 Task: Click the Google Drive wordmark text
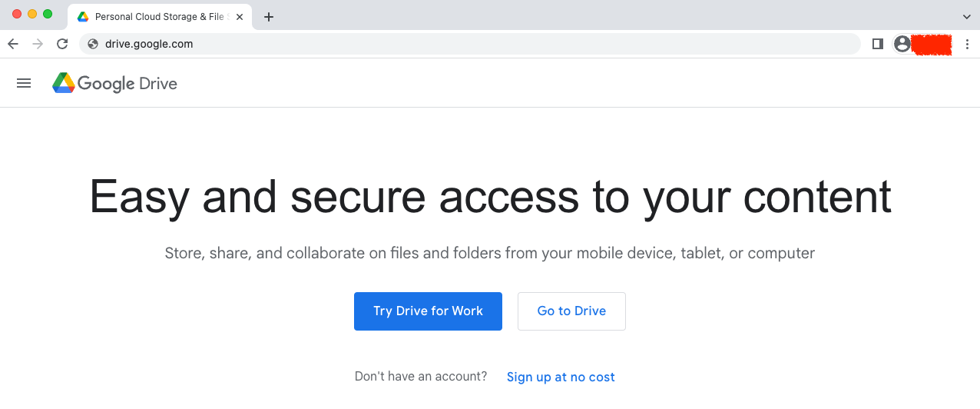[x=127, y=84]
